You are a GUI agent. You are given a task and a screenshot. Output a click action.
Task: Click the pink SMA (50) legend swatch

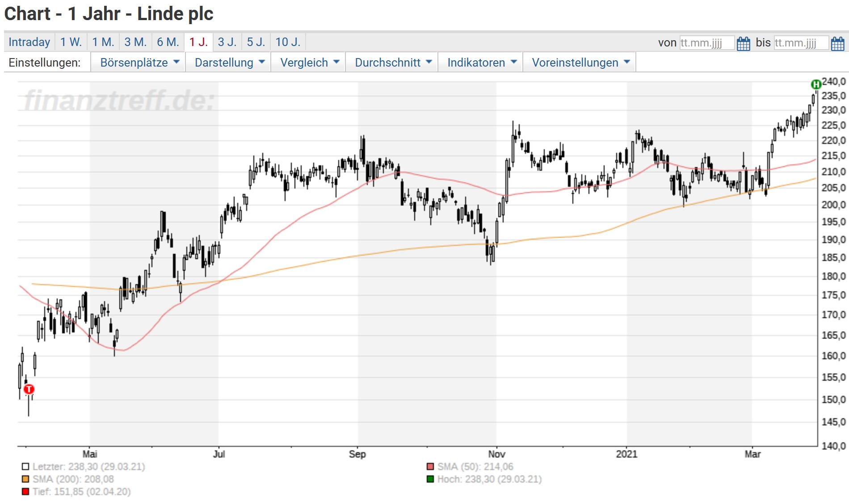pyautogui.click(x=430, y=466)
